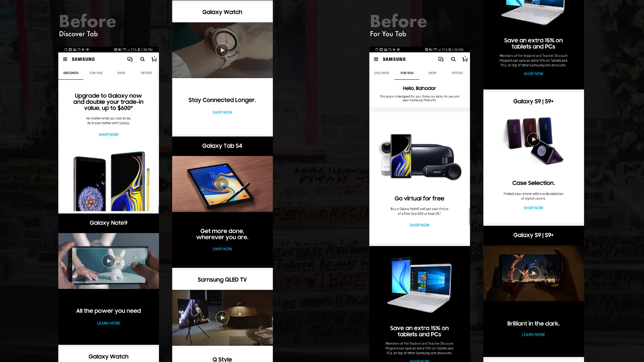
Task: Open chat icon in Discover tab header
Action: (x=130, y=59)
